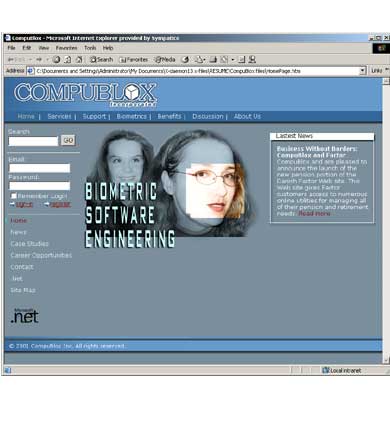
Task: Expand the Links toolbar chevron
Action: (x=387, y=70)
